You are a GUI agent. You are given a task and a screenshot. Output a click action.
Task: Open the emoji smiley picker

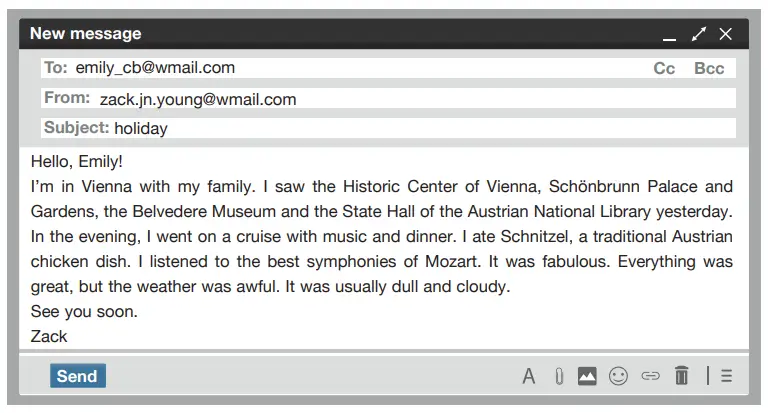(x=619, y=377)
